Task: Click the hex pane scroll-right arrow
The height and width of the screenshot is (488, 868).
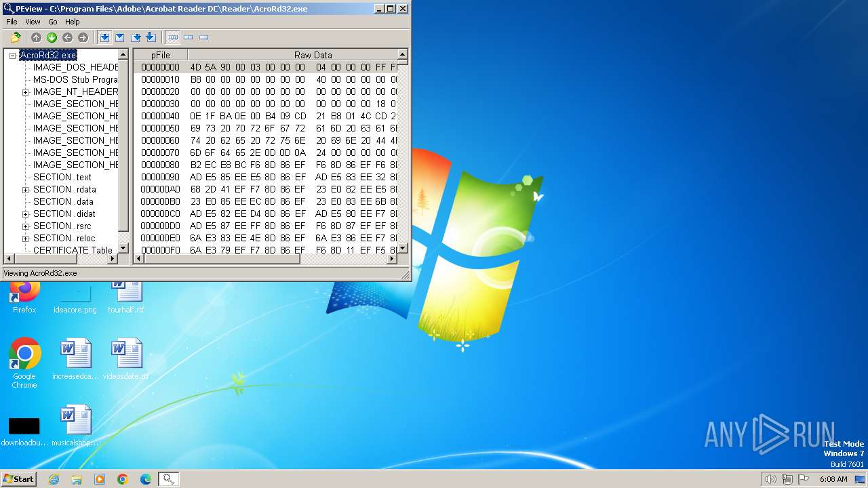Action: [x=393, y=258]
